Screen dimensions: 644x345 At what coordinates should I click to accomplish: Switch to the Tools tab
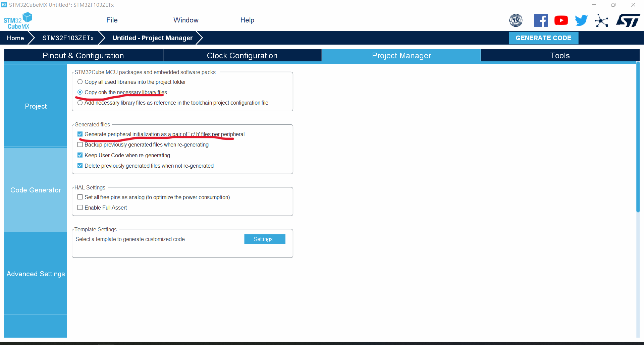point(560,55)
